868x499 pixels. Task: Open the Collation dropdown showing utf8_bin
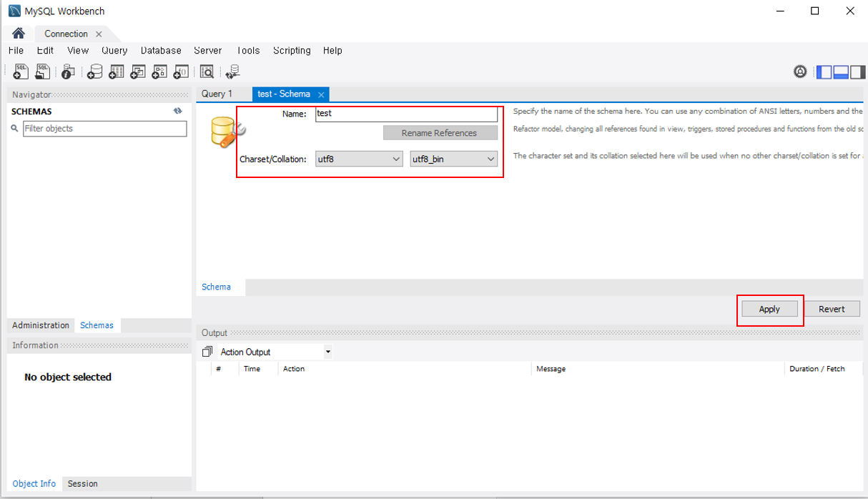453,159
